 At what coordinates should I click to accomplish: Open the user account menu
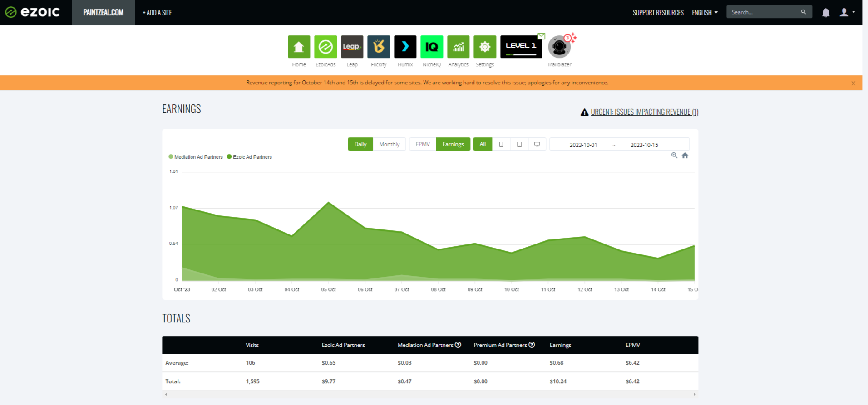click(847, 12)
